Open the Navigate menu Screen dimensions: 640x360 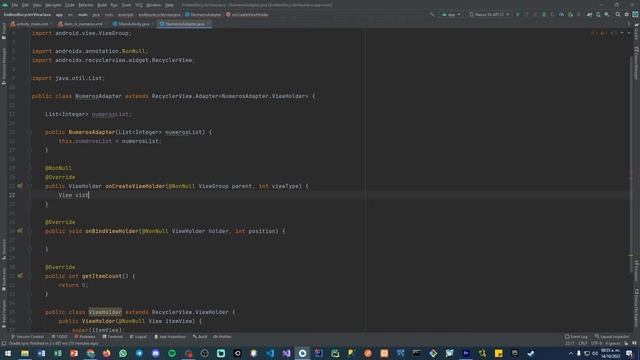(x=53, y=5)
